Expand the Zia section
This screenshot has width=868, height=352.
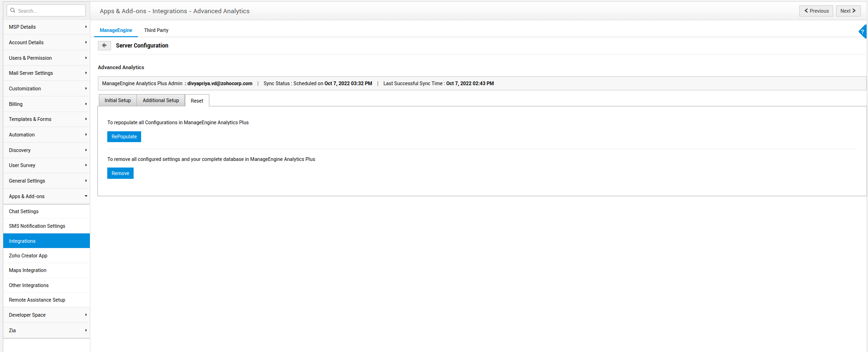(x=47, y=330)
